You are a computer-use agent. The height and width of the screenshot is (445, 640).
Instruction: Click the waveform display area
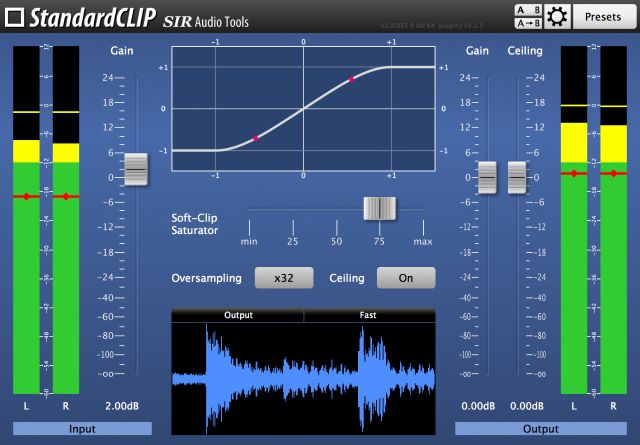303,378
